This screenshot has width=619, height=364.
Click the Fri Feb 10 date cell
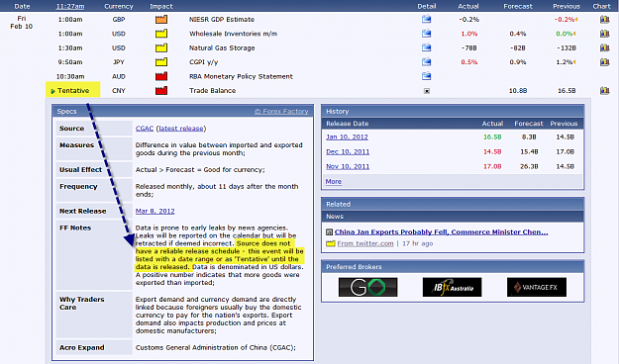(22, 23)
